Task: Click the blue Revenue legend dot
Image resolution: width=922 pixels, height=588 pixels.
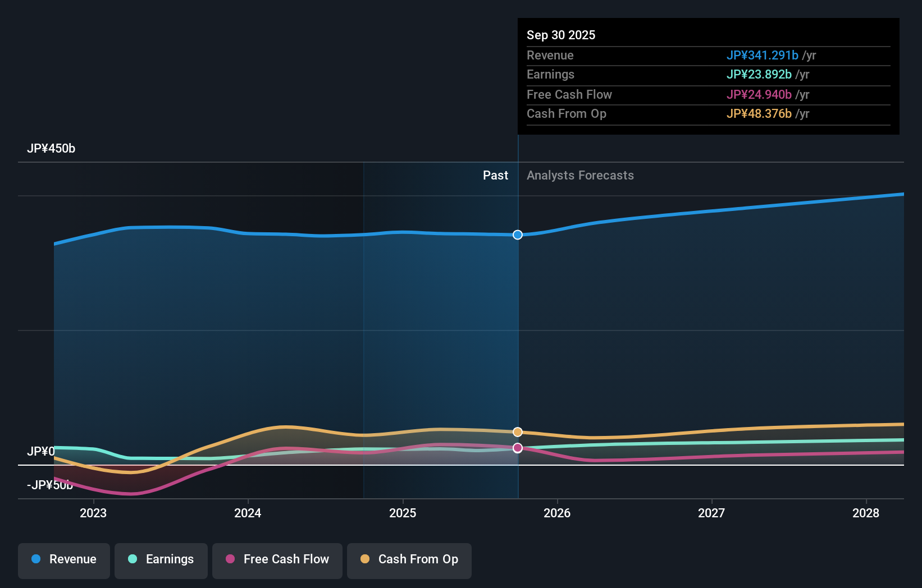Action: pyautogui.click(x=35, y=559)
